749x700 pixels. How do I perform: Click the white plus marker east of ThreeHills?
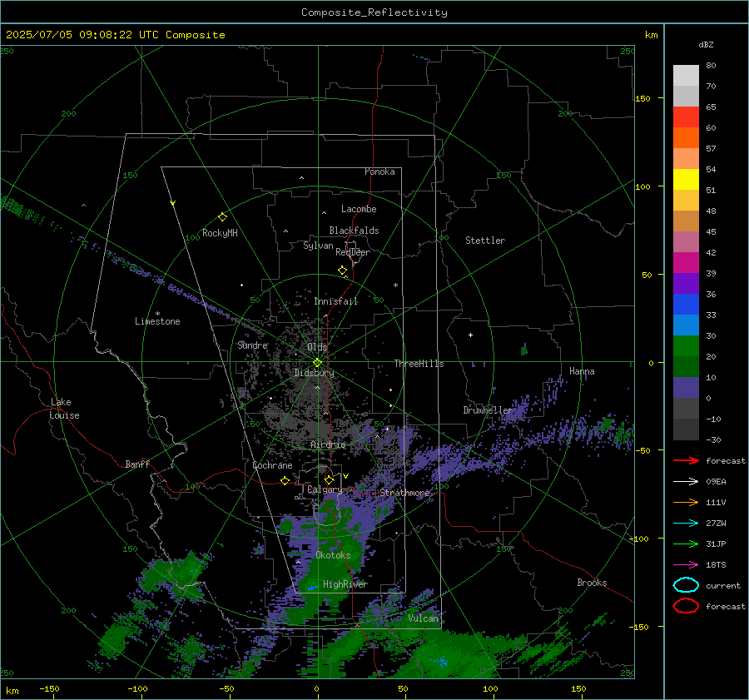tap(470, 335)
